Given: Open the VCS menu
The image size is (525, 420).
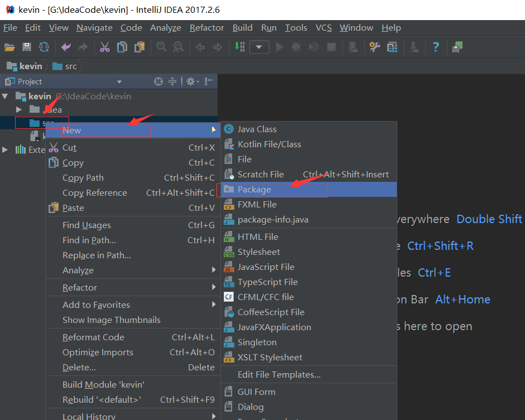Looking at the screenshot, I should click(324, 28).
